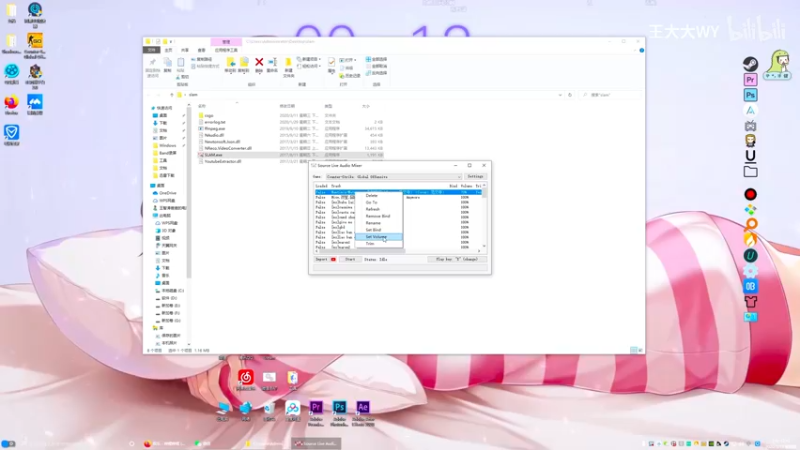
Task: Click the Track column header in mixer
Action: point(336,186)
